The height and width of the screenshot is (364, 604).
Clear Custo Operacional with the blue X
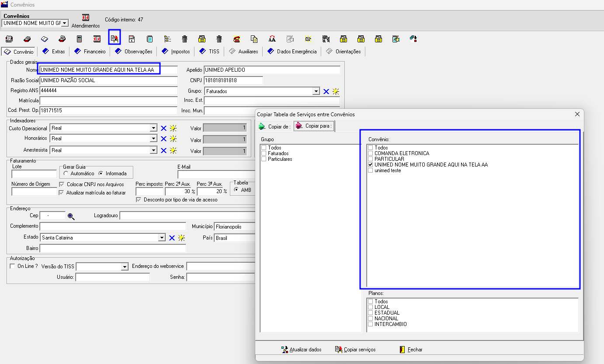[x=163, y=128]
